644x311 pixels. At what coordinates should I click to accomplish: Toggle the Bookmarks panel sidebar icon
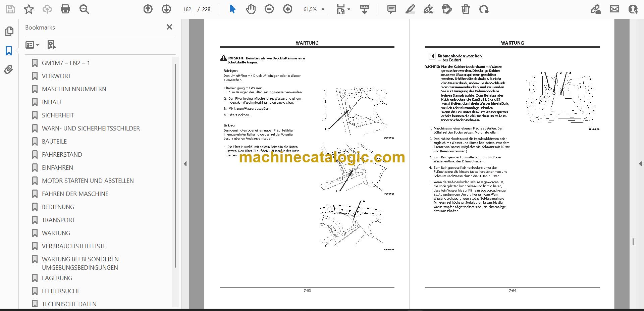(9, 51)
